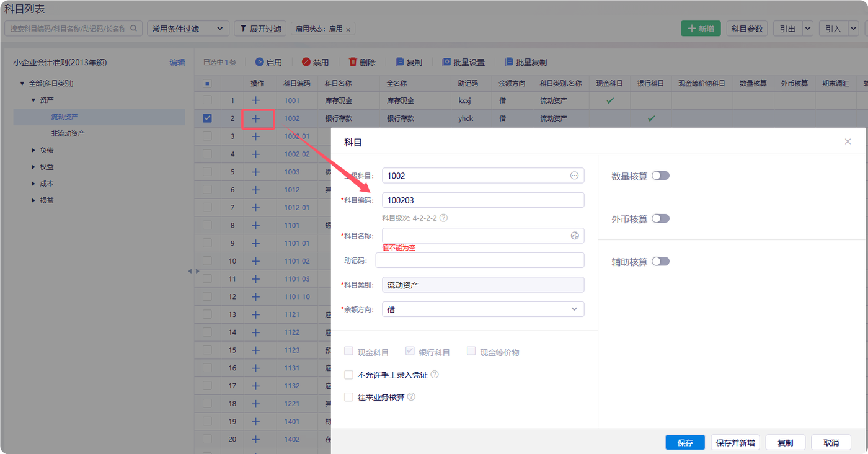Select 非流动资产 in the tree
Screen dimensions: 868x454
coord(68,133)
